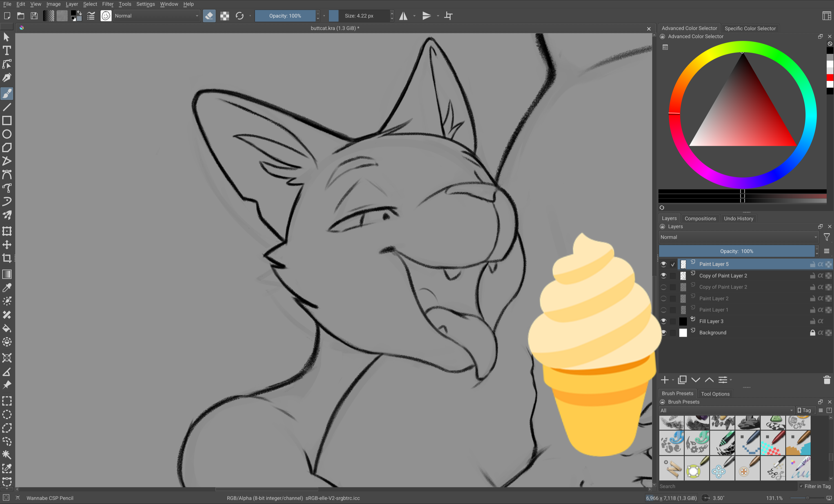Open brush blending mode Normal dropdown

coord(157,16)
